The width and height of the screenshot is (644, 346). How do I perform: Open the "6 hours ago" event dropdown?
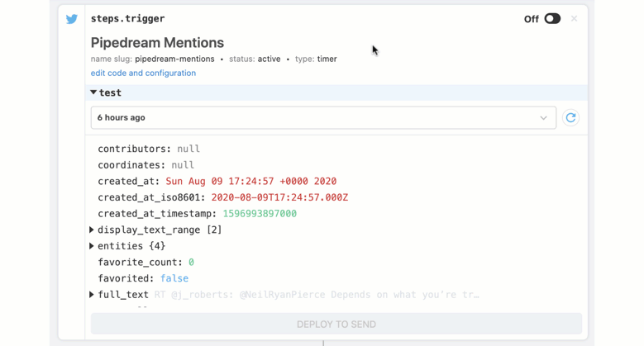coord(323,118)
